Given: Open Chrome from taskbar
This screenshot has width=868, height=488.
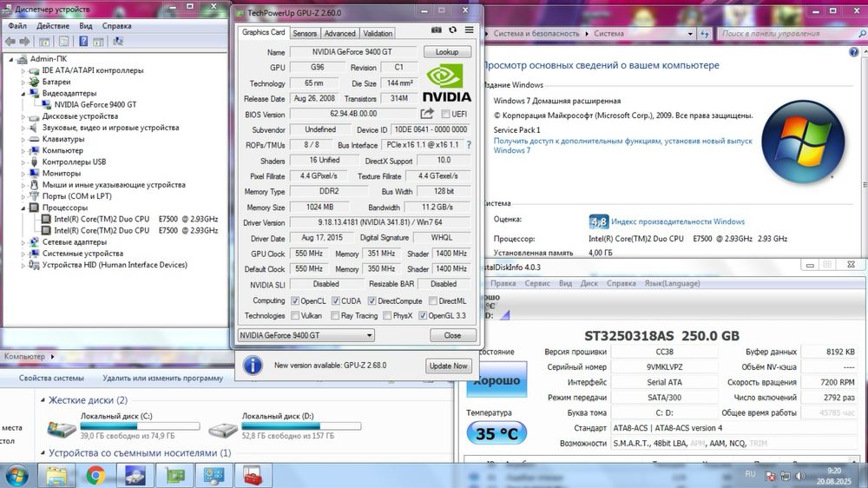Looking at the screenshot, I should point(95,475).
